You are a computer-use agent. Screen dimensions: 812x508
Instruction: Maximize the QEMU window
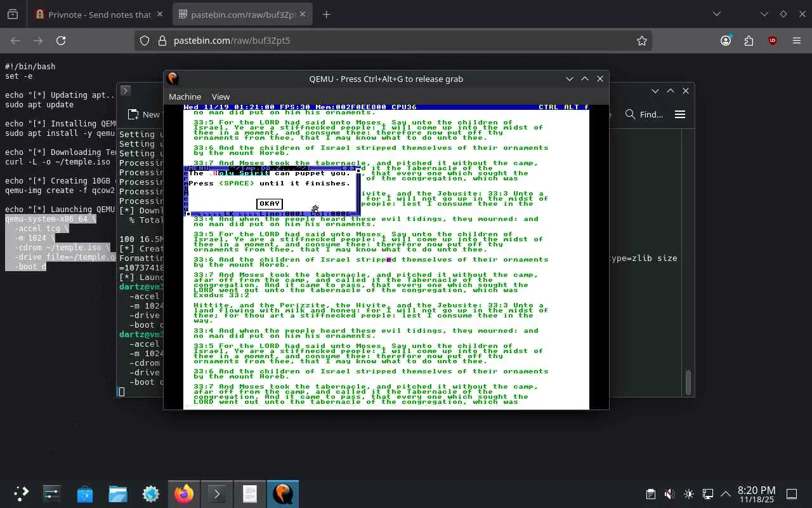pos(585,79)
